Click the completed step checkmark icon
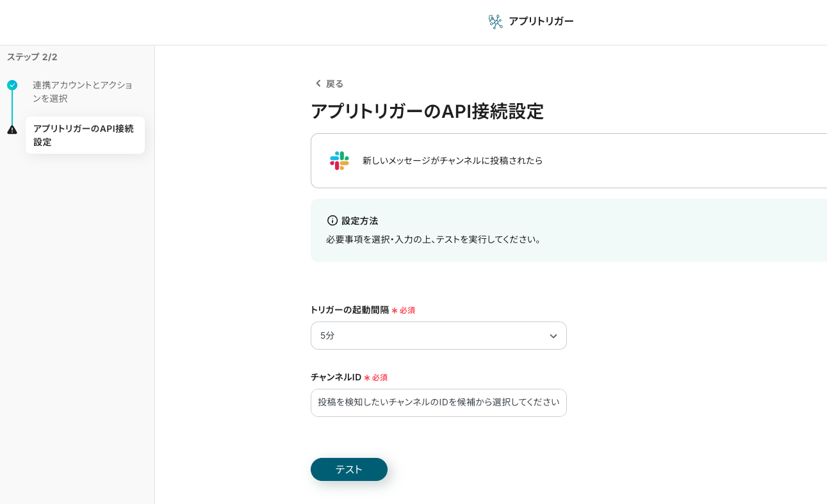The width and height of the screenshot is (827, 504). point(12,85)
